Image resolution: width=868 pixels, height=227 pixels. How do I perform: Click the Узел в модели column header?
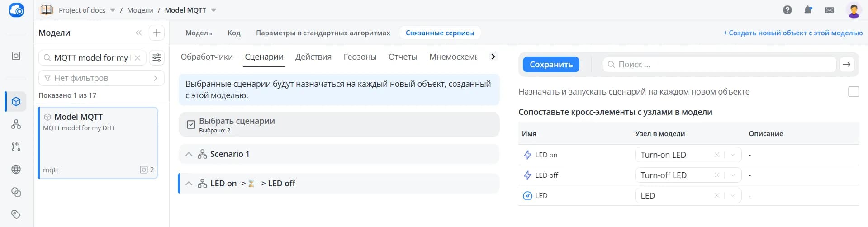(660, 134)
